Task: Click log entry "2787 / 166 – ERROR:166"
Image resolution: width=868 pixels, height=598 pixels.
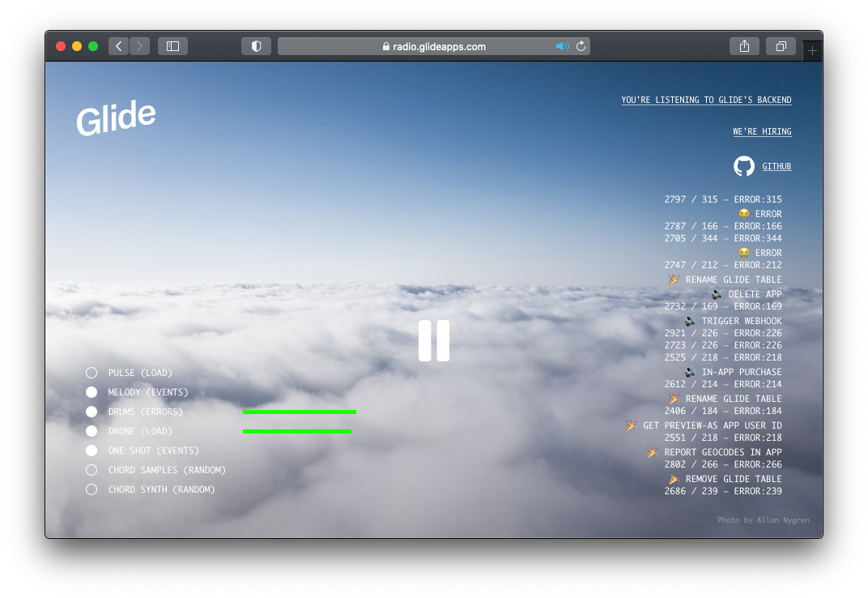Action: [x=723, y=226]
